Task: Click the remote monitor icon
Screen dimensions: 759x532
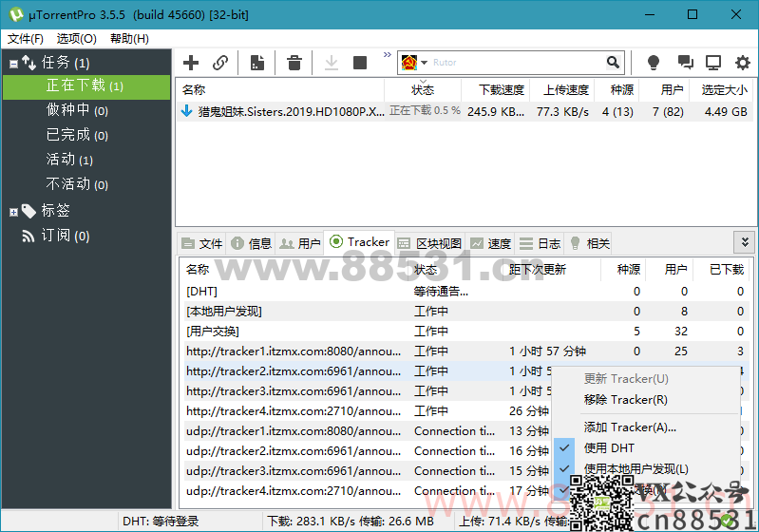Action: (x=713, y=63)
